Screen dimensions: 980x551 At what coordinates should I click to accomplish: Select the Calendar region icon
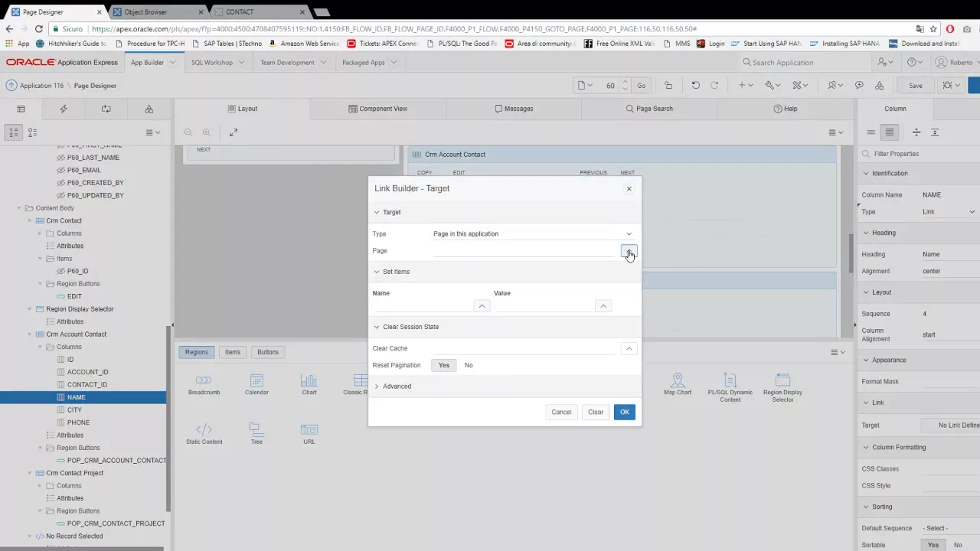(x=256, y=384)
